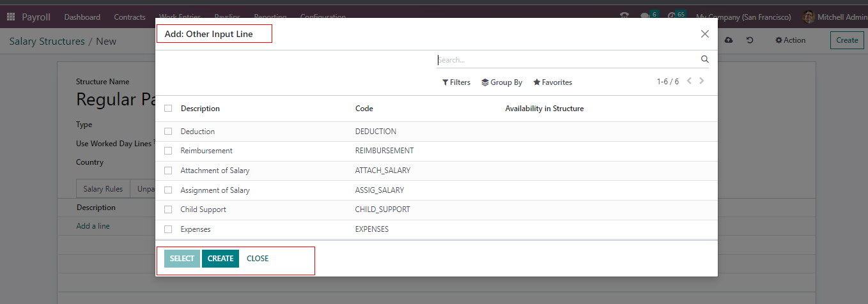Expand the Group By dropdown
The width and height of the screenshot is (868, 304).
tap(502, 82)
